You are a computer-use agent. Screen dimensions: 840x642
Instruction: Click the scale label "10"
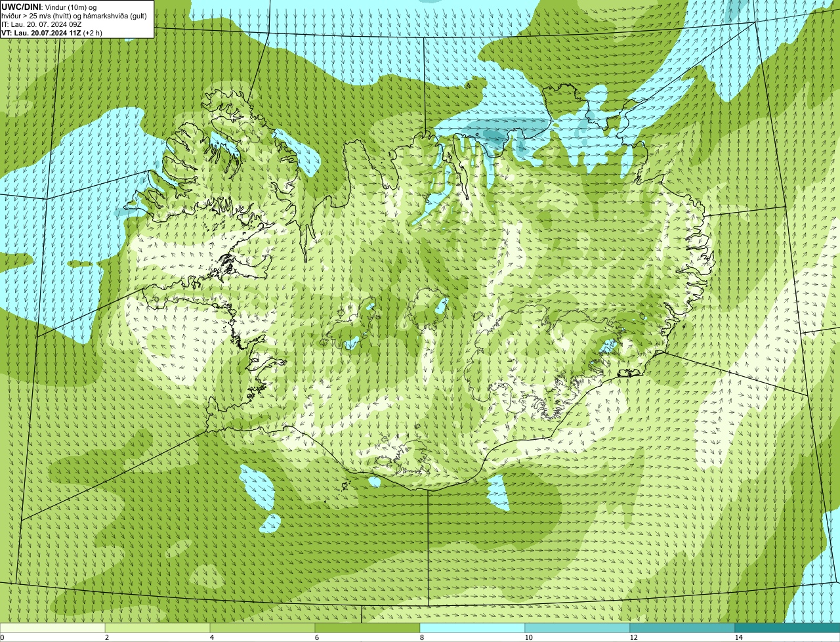tap(528, 637)
